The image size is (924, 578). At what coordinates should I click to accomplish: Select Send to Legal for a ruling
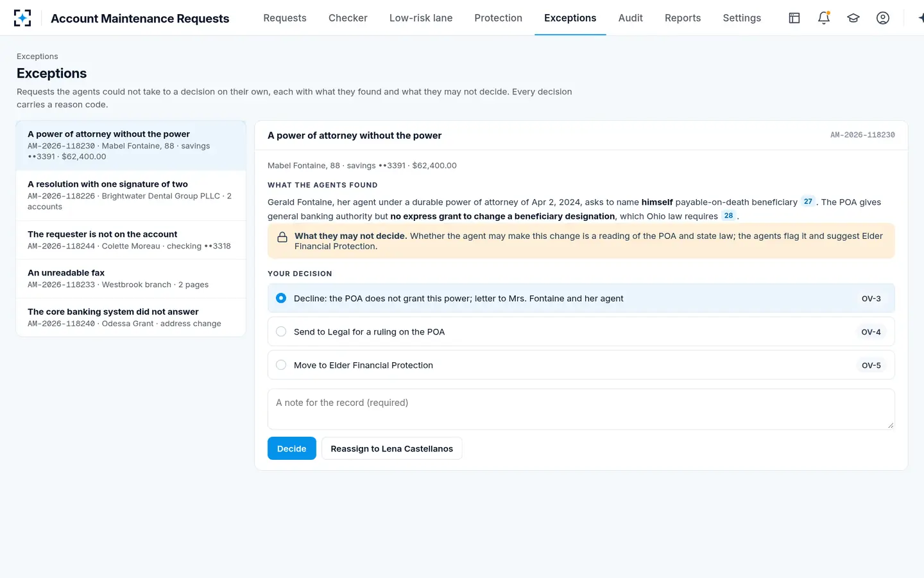coord(581,332)
